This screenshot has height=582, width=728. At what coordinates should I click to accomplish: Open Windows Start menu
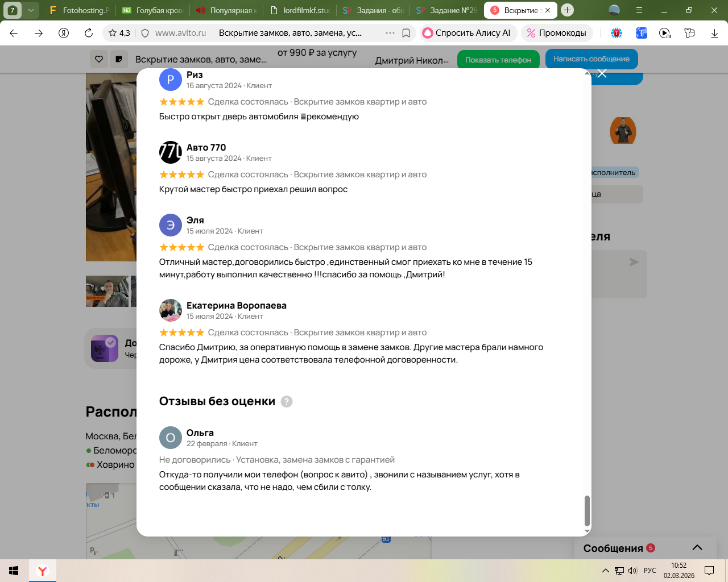(14, 571)
